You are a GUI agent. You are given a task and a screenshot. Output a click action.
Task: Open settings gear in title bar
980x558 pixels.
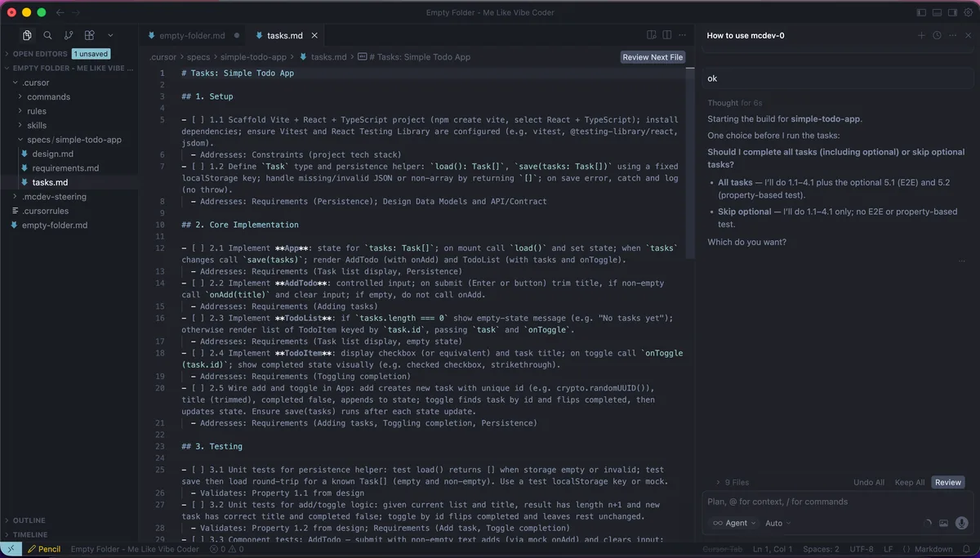tap(969, 12)
